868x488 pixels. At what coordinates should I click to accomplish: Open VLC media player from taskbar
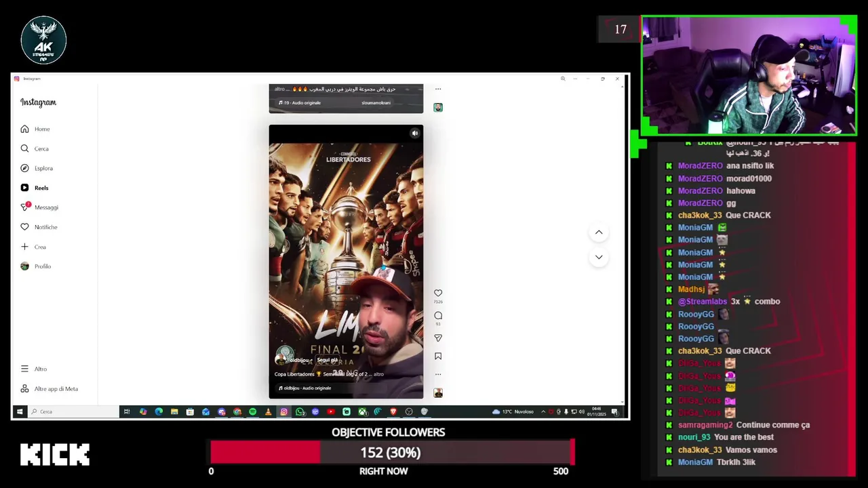(x=268, y=411)
